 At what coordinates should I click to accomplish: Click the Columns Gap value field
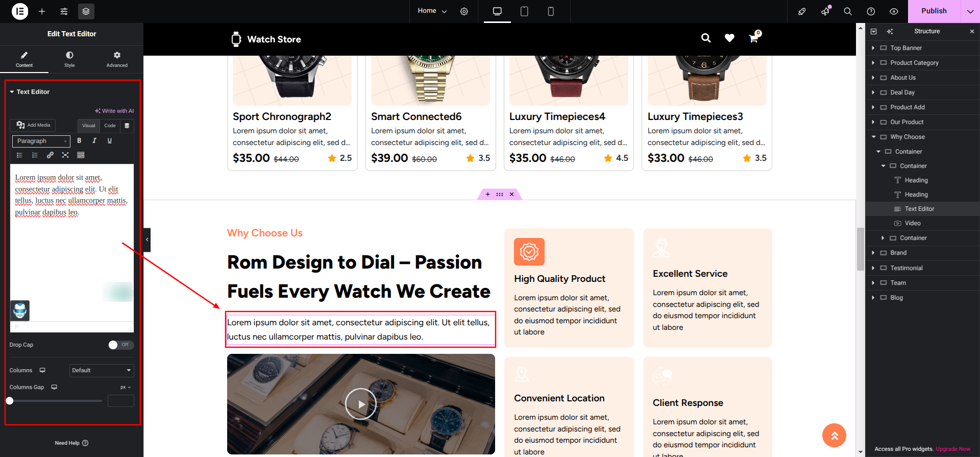(x=121, y=401)
